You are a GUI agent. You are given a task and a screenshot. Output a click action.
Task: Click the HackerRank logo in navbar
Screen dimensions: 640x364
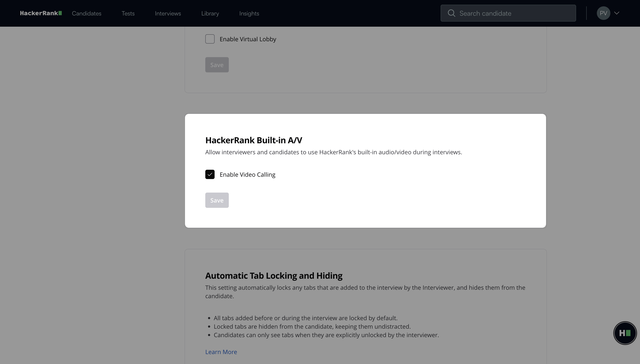pos(41,13)
